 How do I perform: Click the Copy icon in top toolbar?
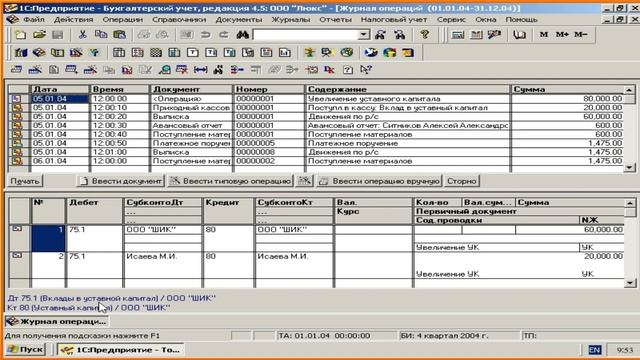point(101,35)
